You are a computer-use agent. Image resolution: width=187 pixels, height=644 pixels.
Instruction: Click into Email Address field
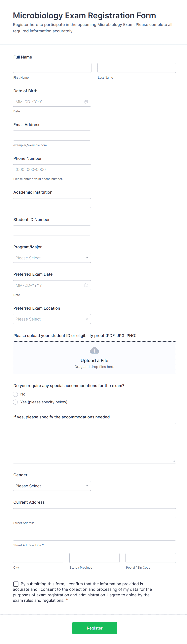point(52,136)
